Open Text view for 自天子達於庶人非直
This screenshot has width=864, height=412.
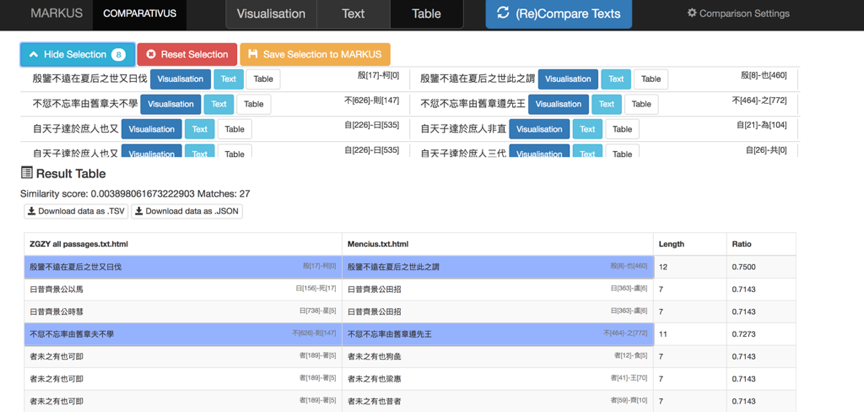[x=587, y=129]
